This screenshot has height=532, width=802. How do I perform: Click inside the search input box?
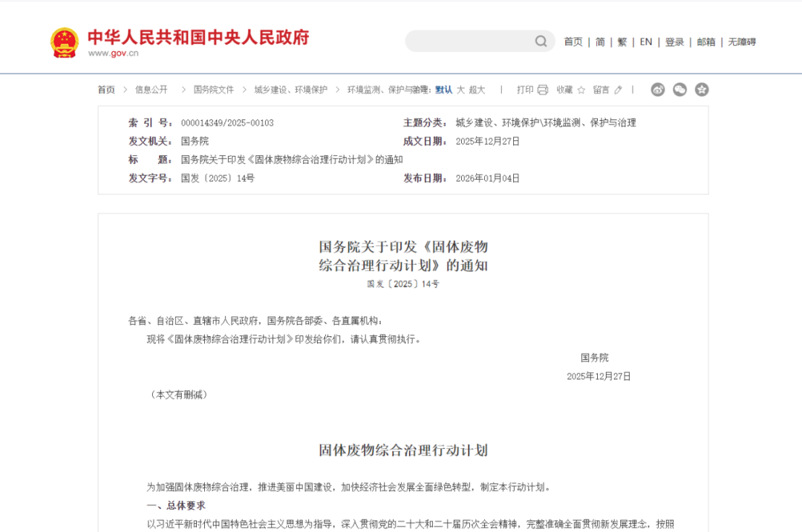pos(468,41)
